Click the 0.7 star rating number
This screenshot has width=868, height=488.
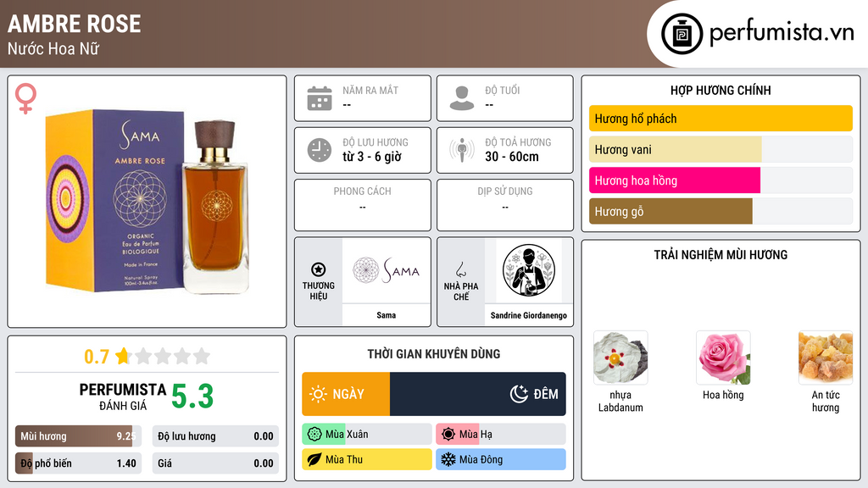coord(97,357)
